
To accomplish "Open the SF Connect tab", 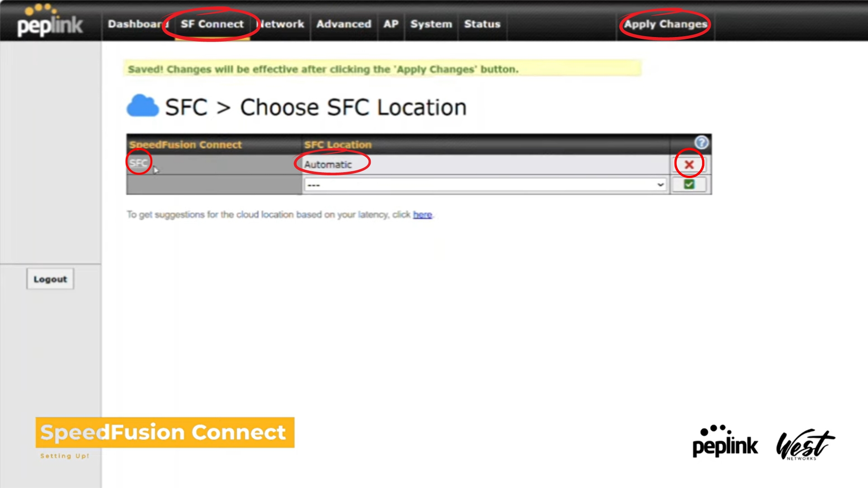I will click(x=212, y=24).
